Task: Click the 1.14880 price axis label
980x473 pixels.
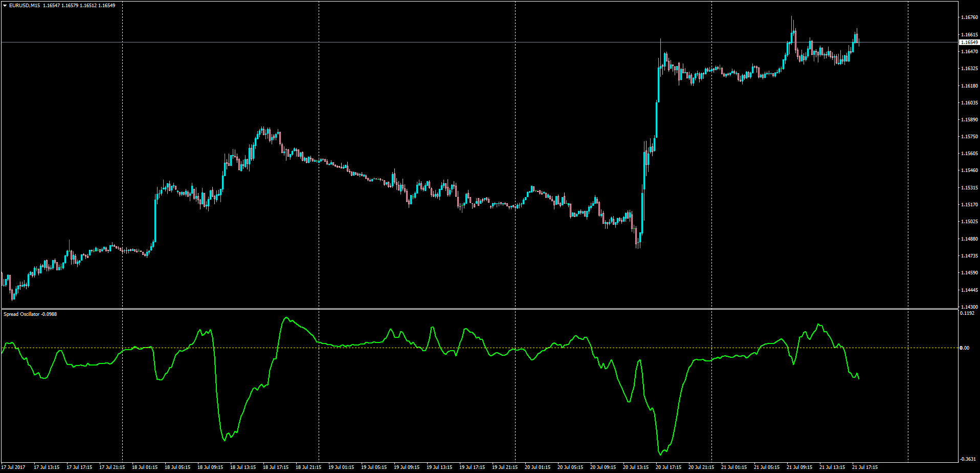Action: tap(969, 239)
